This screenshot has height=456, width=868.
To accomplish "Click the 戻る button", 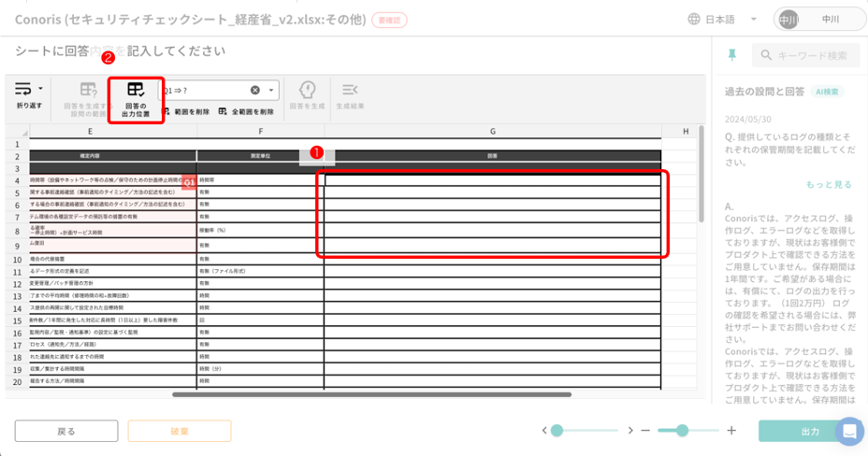I will point(66,431).
